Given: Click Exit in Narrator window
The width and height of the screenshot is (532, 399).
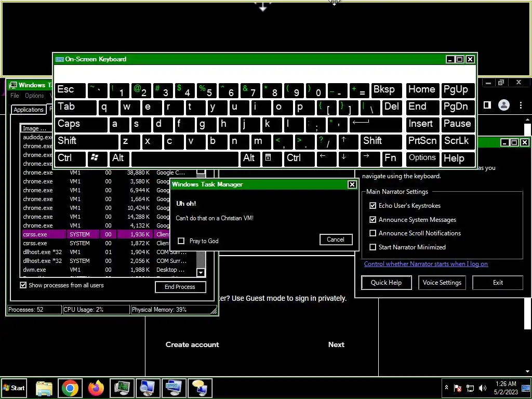Looking at the screenshot, I should [x=498, y=283].
